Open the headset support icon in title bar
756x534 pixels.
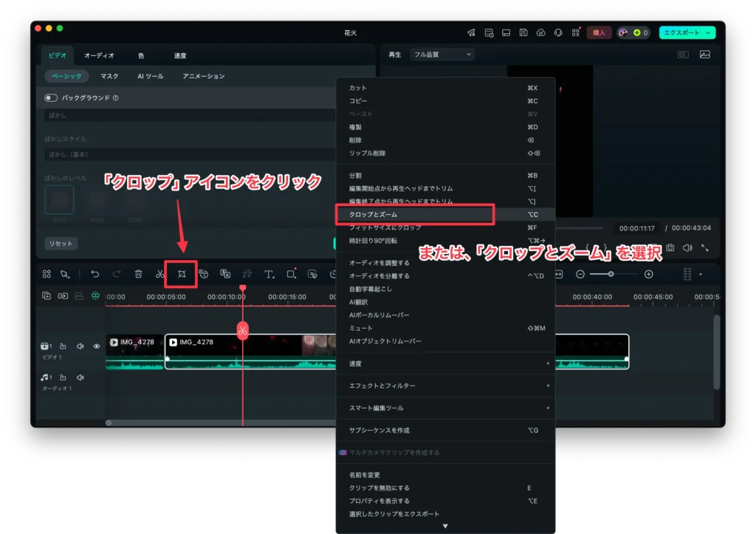pos(558,32)
